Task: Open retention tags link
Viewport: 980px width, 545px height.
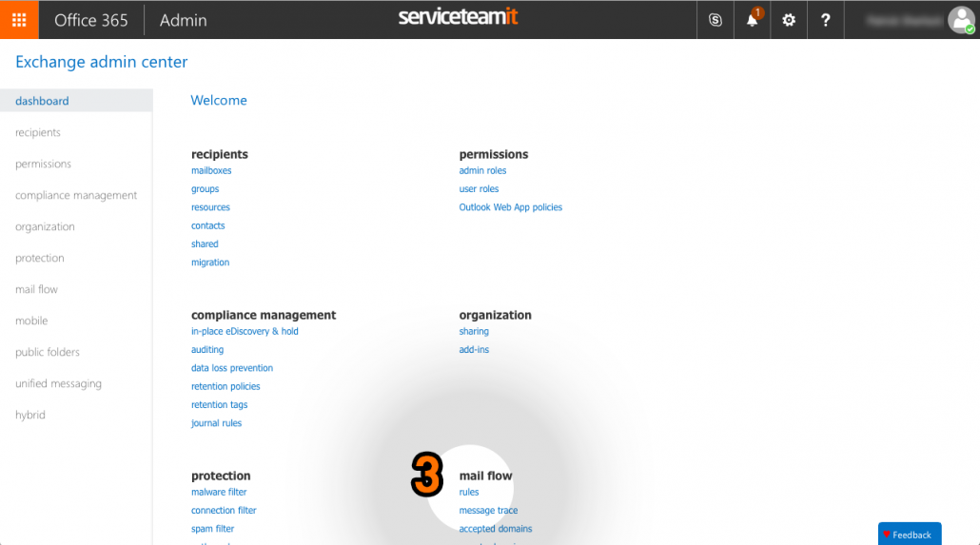Action: pyautogui.click(x=220, y=405)
